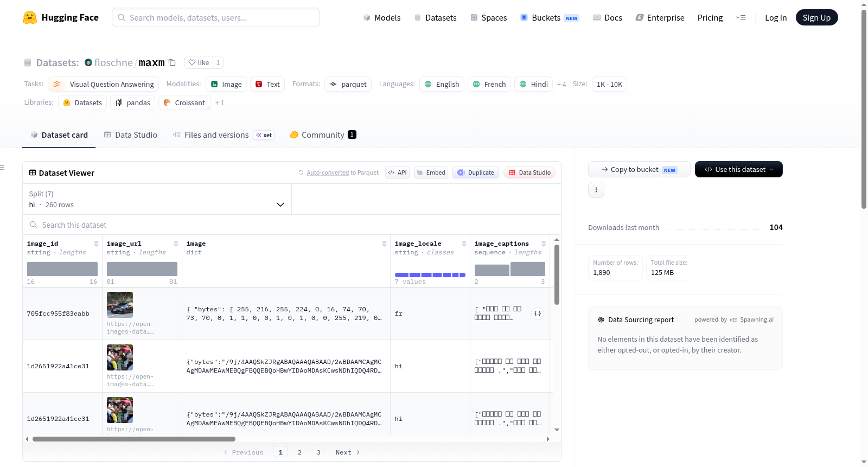Filter by French language tag
Image resolution: width=868 pixels, height=467 pixels.
[489, 84]
